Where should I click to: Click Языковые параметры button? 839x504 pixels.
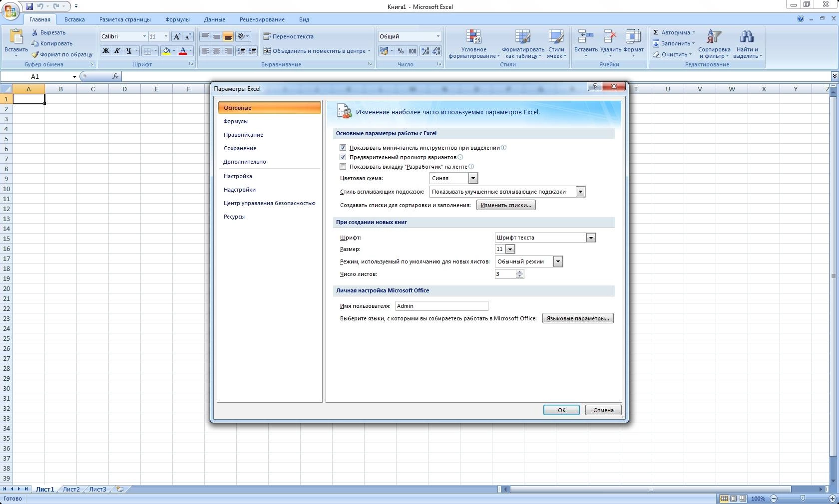[578, 318]
